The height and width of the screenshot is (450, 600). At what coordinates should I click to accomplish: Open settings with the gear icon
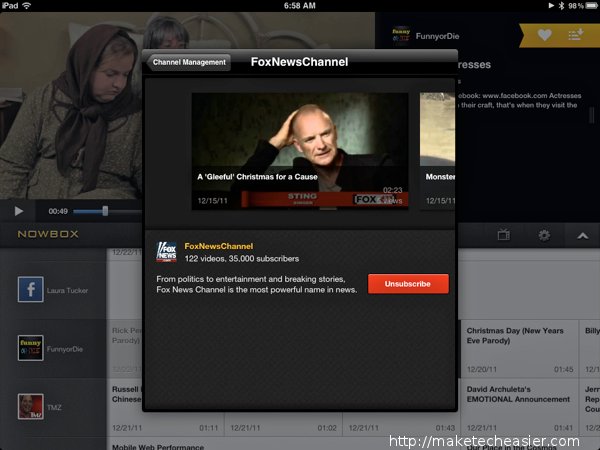544,235
